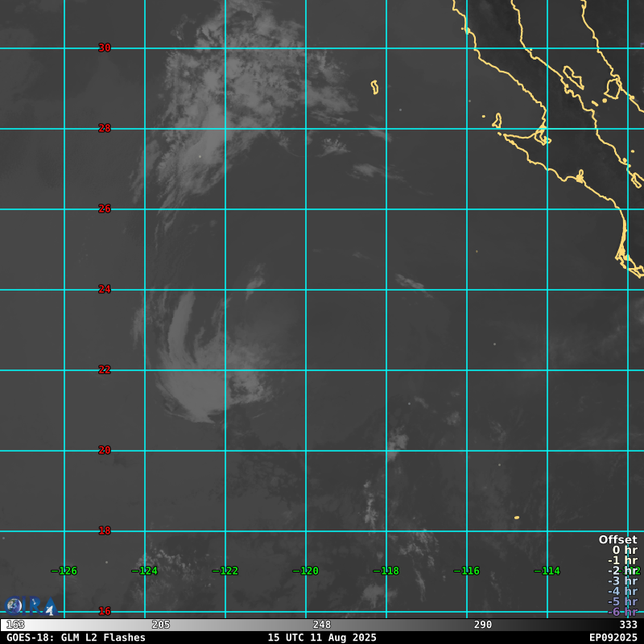Select the Guadalupe Island outline near 29N

click(x=375, y=87)
